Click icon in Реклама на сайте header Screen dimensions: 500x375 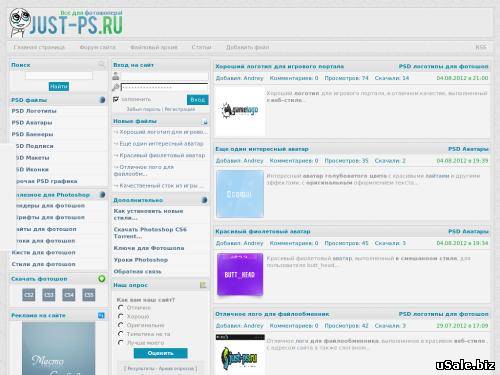pos(101,315)
